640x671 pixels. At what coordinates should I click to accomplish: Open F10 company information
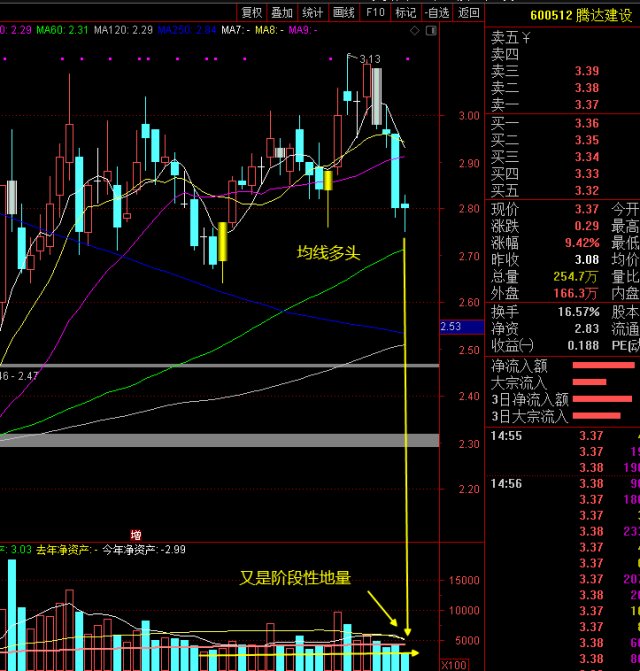375,12
